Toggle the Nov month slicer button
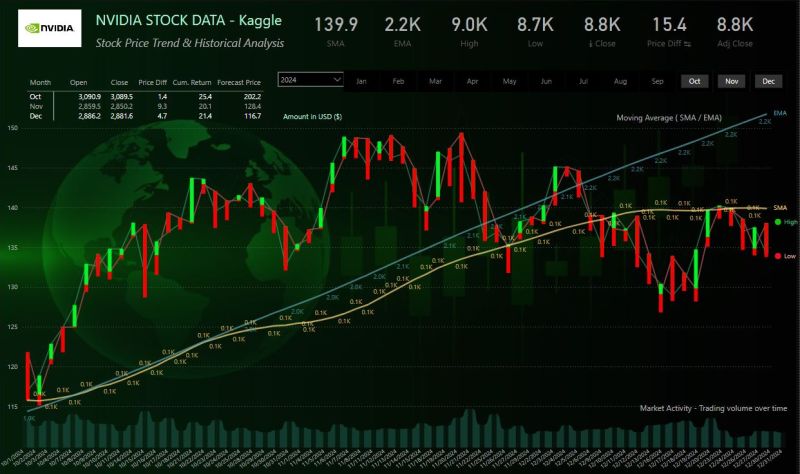Image resolution: width=800 pixels, height=474 pixels. [x=732, y=80]
